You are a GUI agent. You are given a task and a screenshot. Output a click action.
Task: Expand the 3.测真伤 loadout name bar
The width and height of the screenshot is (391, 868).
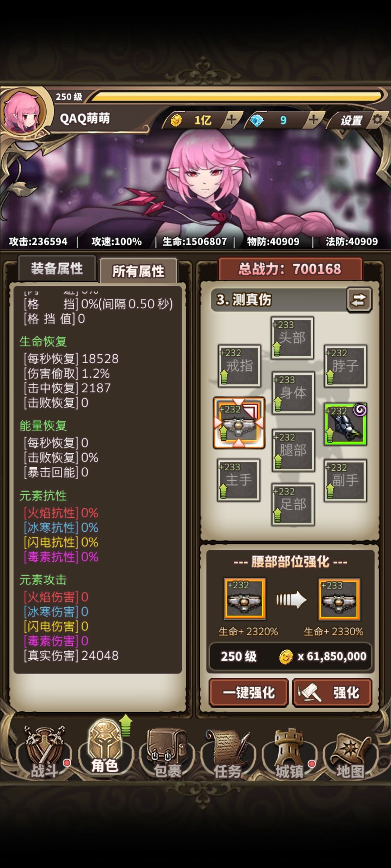coord(279,300)
